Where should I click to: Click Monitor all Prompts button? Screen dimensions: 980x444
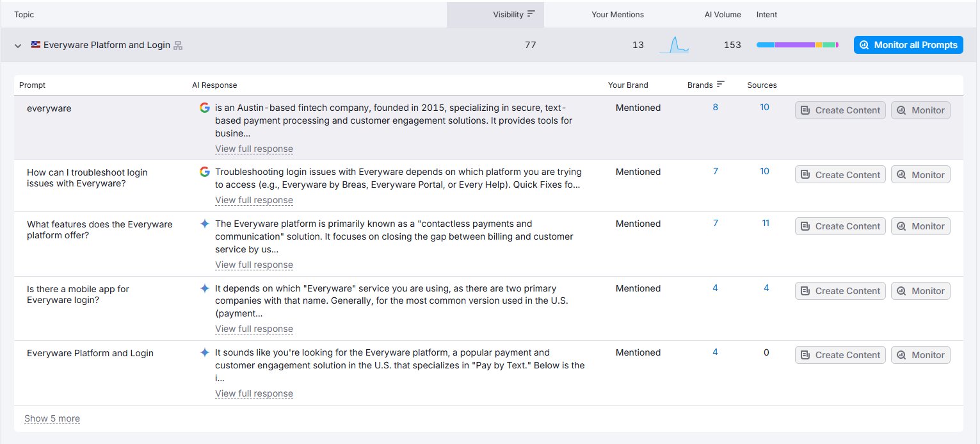(908, 45)
